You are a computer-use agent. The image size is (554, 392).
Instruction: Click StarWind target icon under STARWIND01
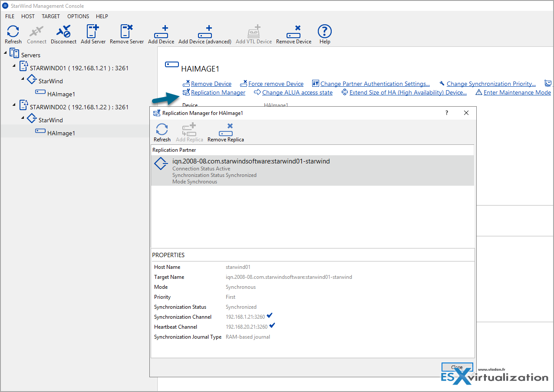click(x=32, y=80)
